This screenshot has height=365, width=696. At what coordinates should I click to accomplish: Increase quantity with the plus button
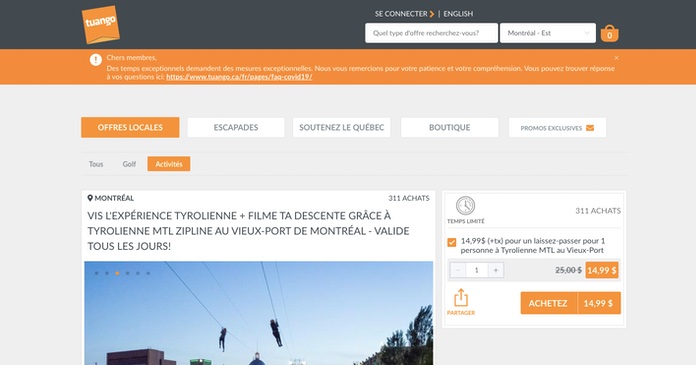(x=496, y=270)
